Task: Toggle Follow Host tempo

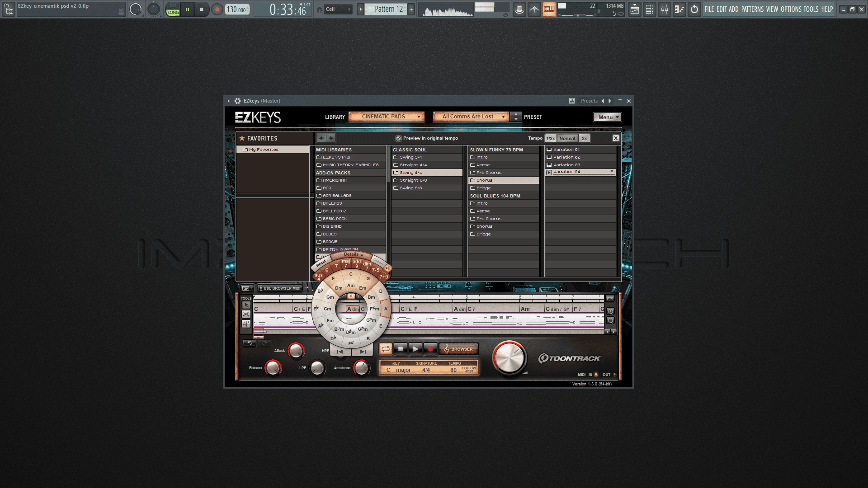Action: coord(469,369)
